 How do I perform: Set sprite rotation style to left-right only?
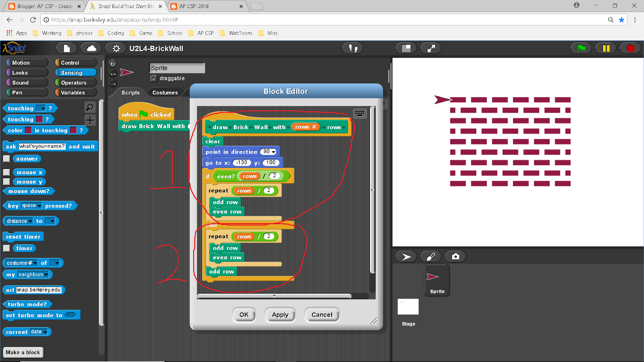coord(113,74)
